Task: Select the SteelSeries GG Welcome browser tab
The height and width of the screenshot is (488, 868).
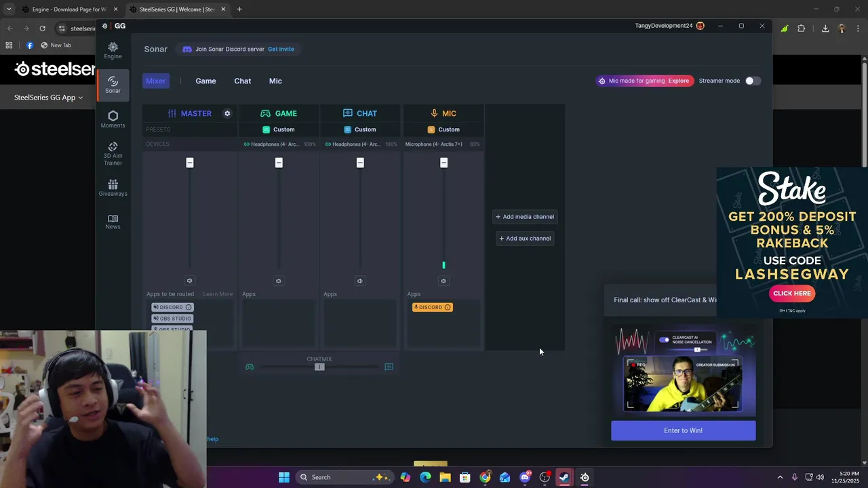Action: pyautogui.click(x=176, y=9)
